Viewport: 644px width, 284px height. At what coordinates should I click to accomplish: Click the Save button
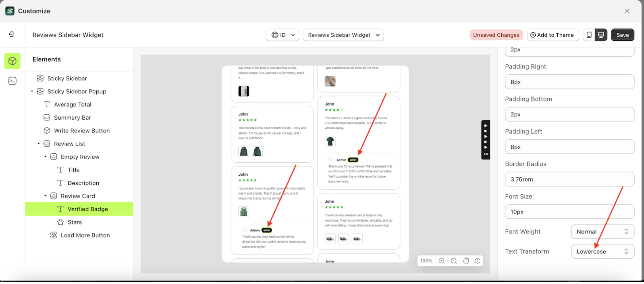click(x=622, y=35)
